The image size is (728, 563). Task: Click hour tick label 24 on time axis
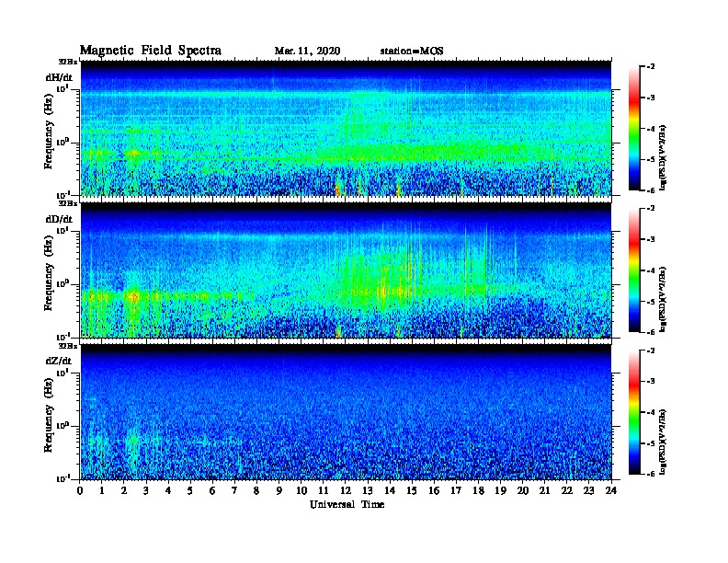pos(611,490)
